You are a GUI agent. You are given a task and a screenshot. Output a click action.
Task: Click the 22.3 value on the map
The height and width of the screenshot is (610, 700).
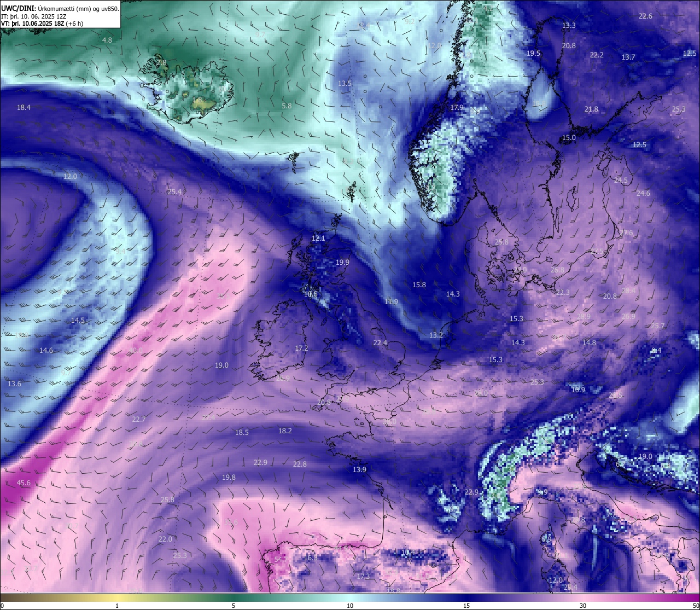[x=562, y=293]
